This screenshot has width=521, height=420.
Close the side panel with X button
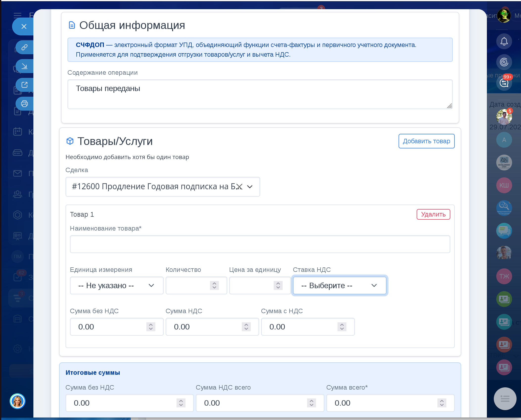click(x=24, y=26)
